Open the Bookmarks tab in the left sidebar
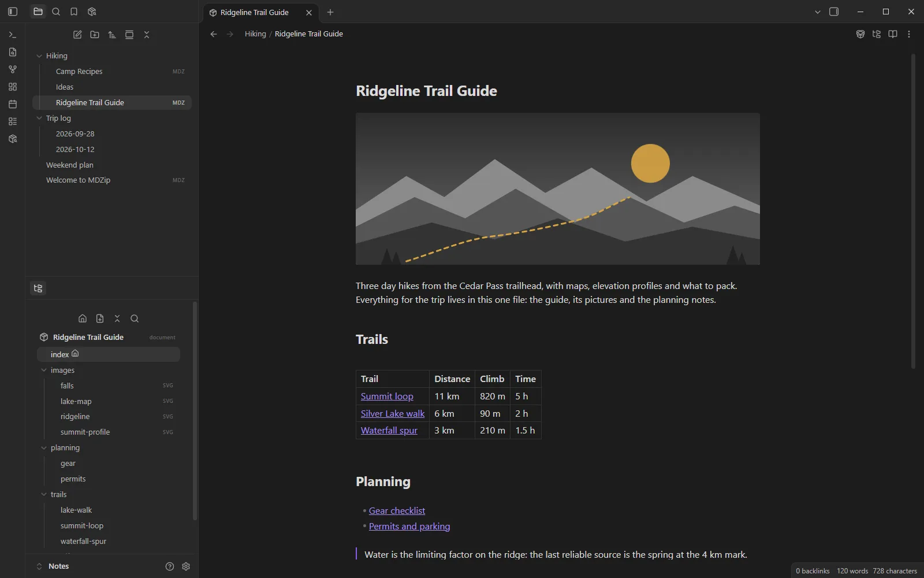This screenshot has width=924, height=578. click(x=74, y=12)
